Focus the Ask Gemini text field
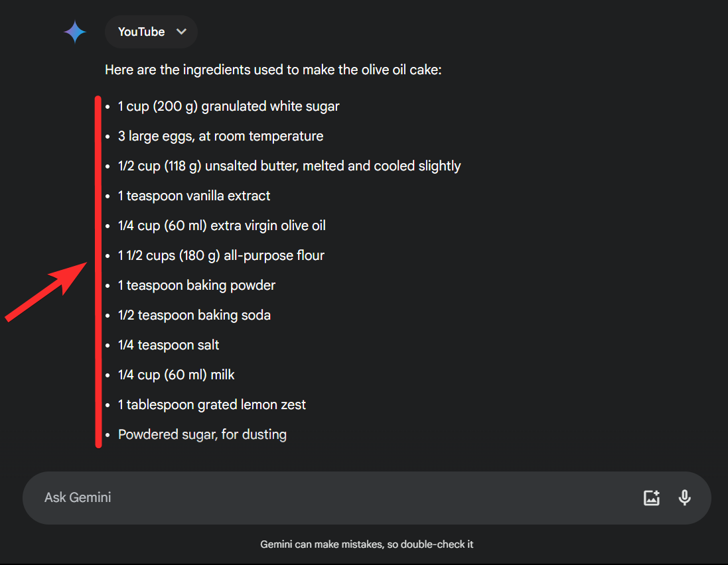The width and height of the screenshot is (728, 565). point(332,497)
